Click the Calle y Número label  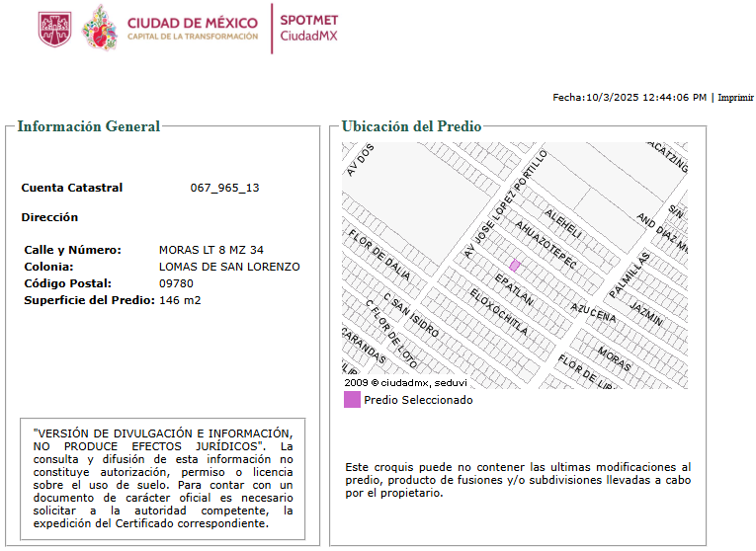point(73,250)
